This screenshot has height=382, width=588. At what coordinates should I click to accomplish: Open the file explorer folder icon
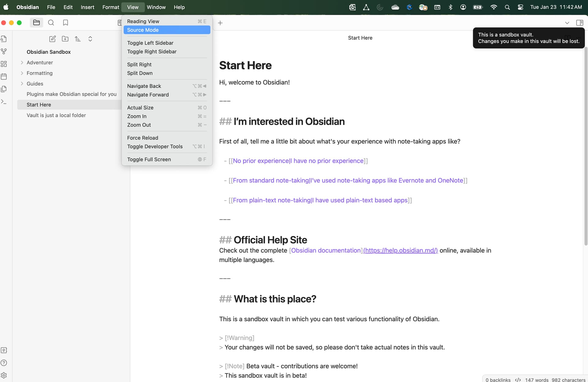coord(36,23)
